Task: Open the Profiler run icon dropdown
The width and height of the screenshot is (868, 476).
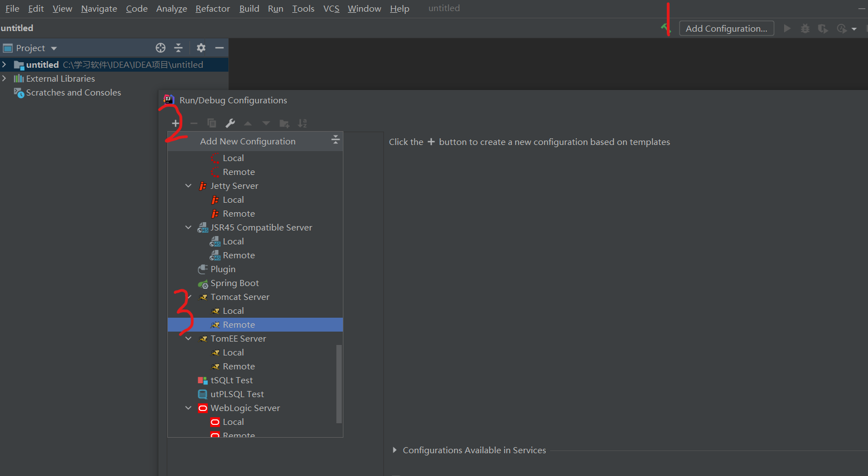Action: 854,29
